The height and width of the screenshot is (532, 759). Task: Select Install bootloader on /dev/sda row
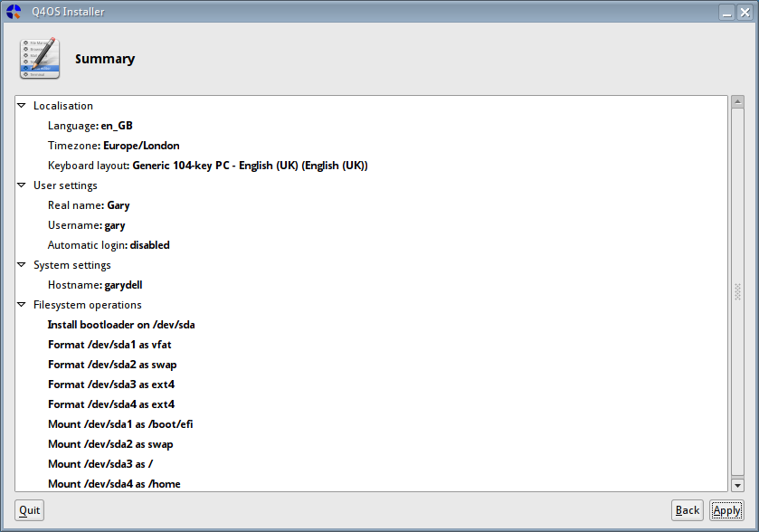[121, 325]
